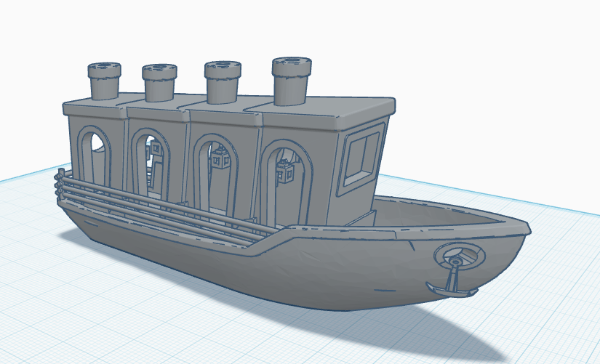This screenshot has height=364, width=600.
Task: Select the tallest chimney nearest the bow
Action: coord(292,81)
